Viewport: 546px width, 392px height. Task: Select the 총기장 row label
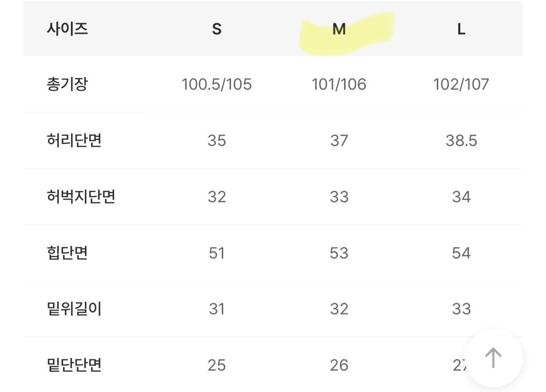[67, 84]
